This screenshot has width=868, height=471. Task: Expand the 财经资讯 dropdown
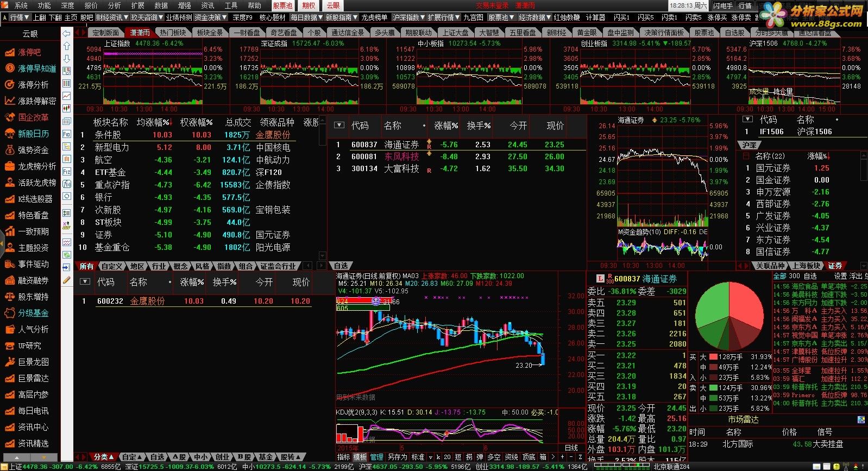coord(112,17)
